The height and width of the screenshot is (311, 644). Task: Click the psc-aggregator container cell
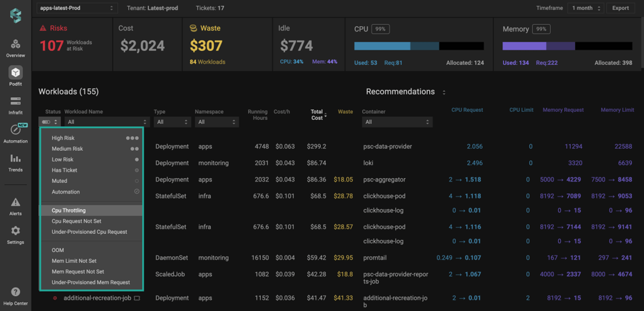pyautogui.click(x=383, y=180)
